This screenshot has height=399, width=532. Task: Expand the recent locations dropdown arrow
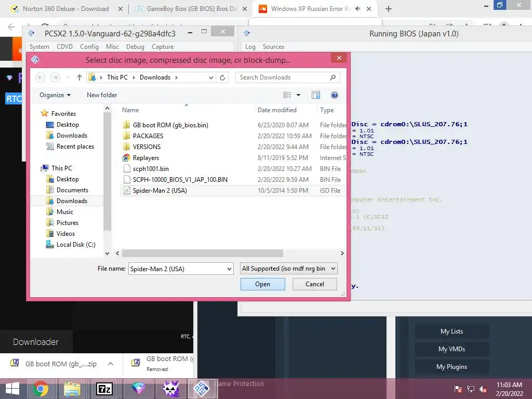coord(68,78)
